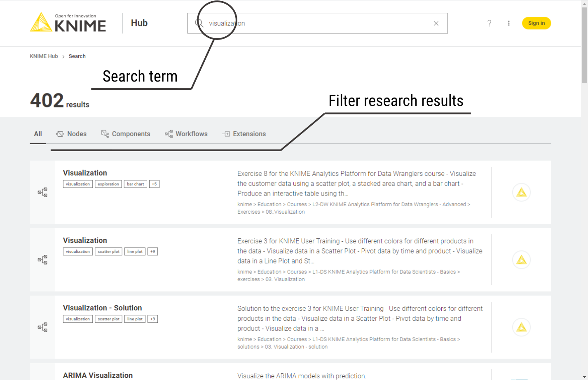Viewport: 588px width, 380px height.
Task: Click line plot tag in Exercise 3 result
Action: 135,252
